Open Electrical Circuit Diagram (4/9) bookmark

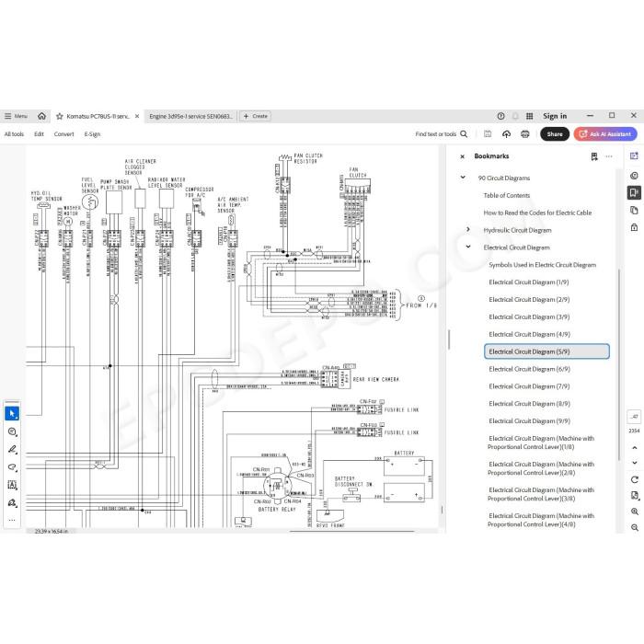click(529, 334)
